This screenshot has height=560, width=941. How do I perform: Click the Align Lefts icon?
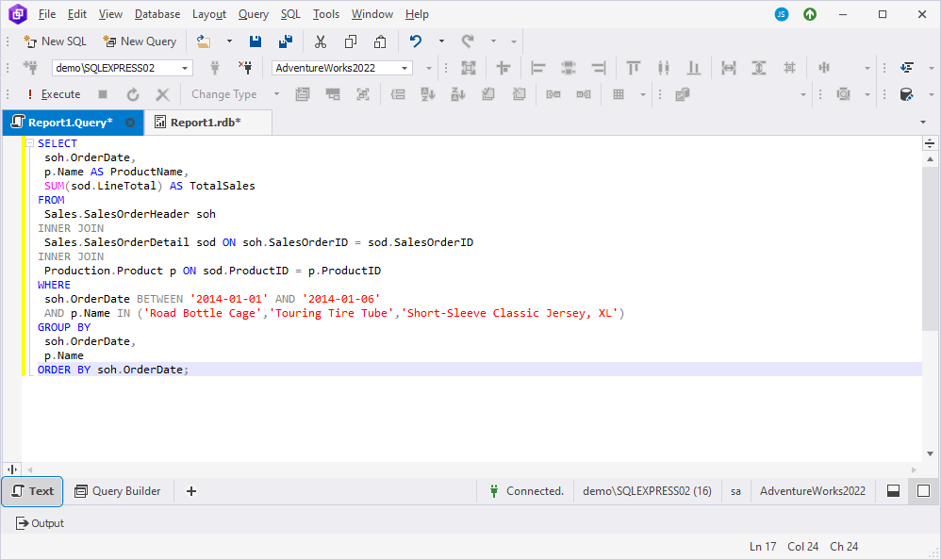tap(538, 68)
